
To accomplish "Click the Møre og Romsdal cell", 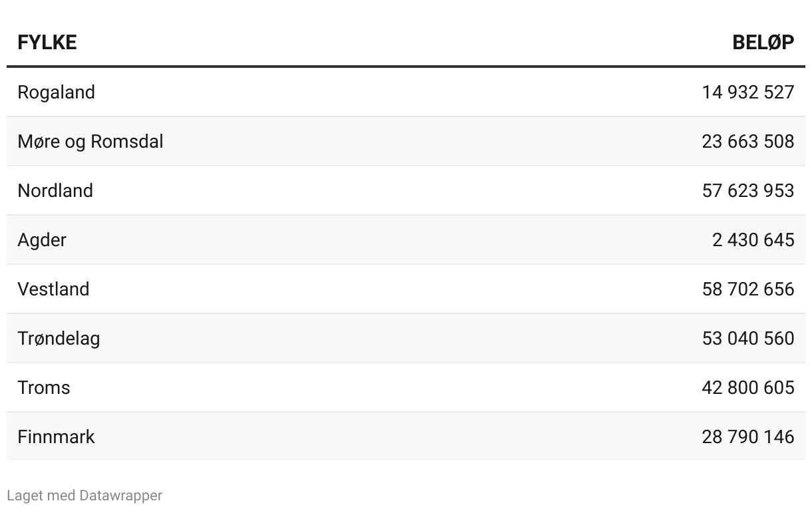I will 90,141.
